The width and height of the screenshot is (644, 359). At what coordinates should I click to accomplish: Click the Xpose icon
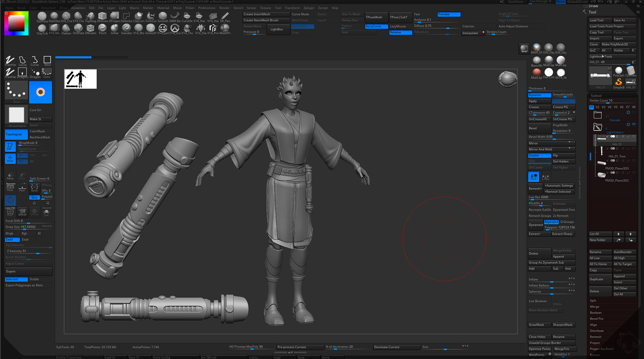click(x=35, y=188)
